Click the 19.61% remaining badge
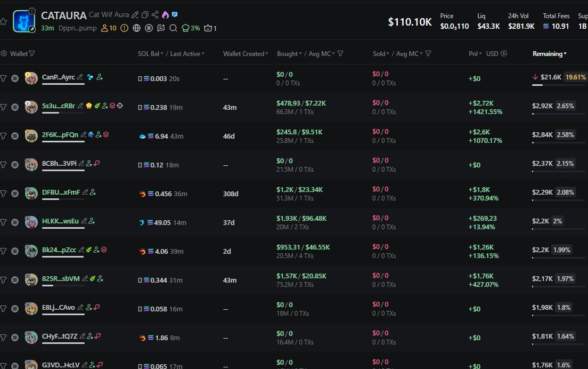The height and width of the screenshot is (369, 588). pos(575,77)
